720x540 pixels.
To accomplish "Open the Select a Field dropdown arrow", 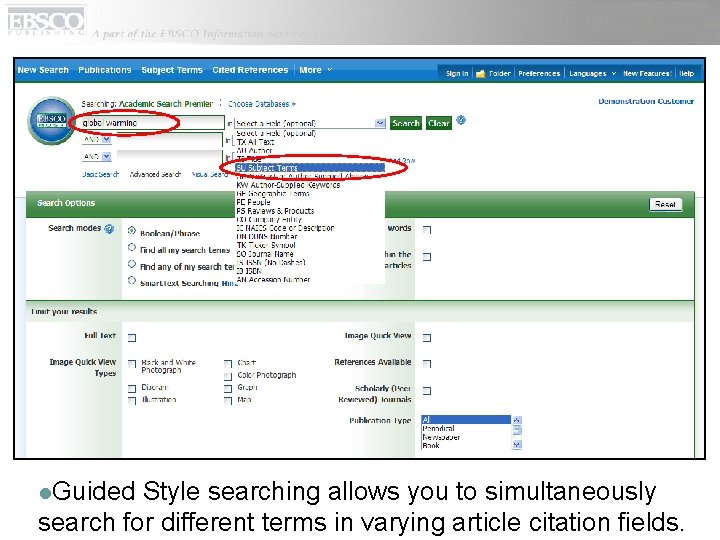I will coord(380,123).
